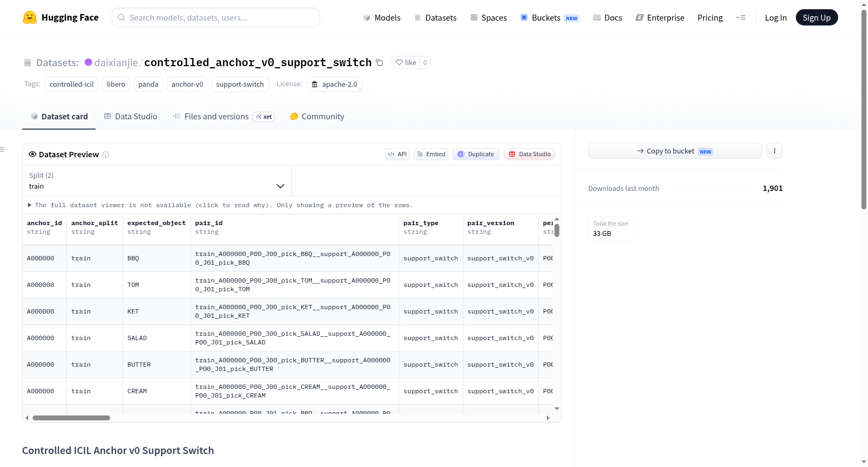The width and height of the screenshot is (868, 467).
Task: Like the dataset with the heart button
Action: (x=406, y=62)
